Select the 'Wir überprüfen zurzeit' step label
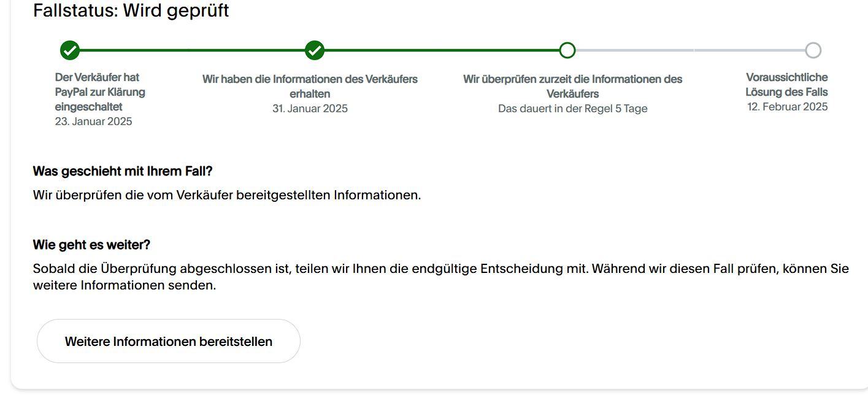The width and height of the screenshot is (868, 395). [x=572, y=86]
